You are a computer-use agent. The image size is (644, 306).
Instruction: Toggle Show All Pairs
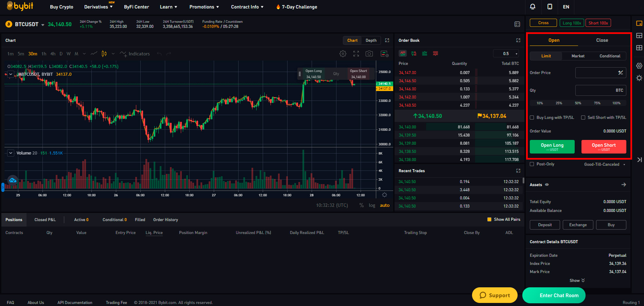pyautogui.click(x=489, y=219)
